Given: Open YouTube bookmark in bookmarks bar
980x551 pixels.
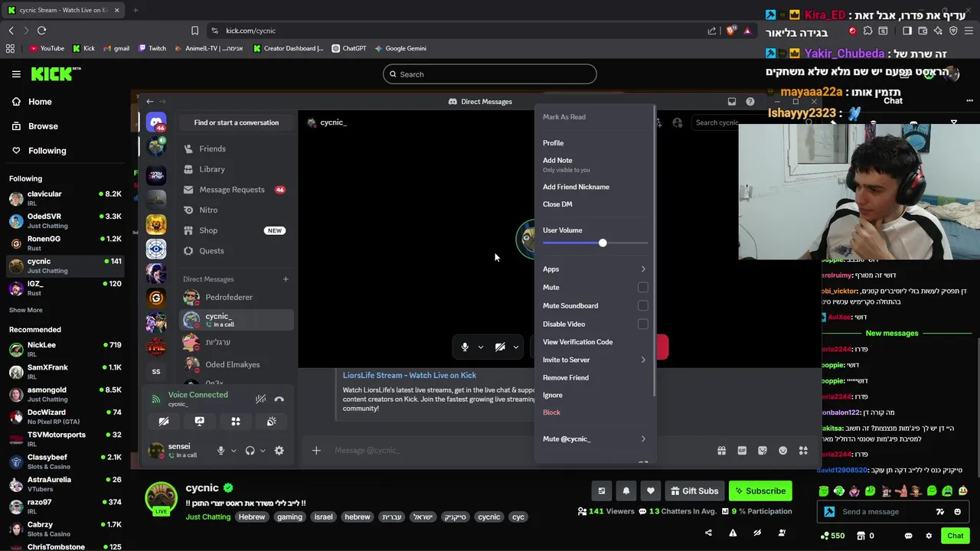Looking at the screenshot, I should 47,48.
